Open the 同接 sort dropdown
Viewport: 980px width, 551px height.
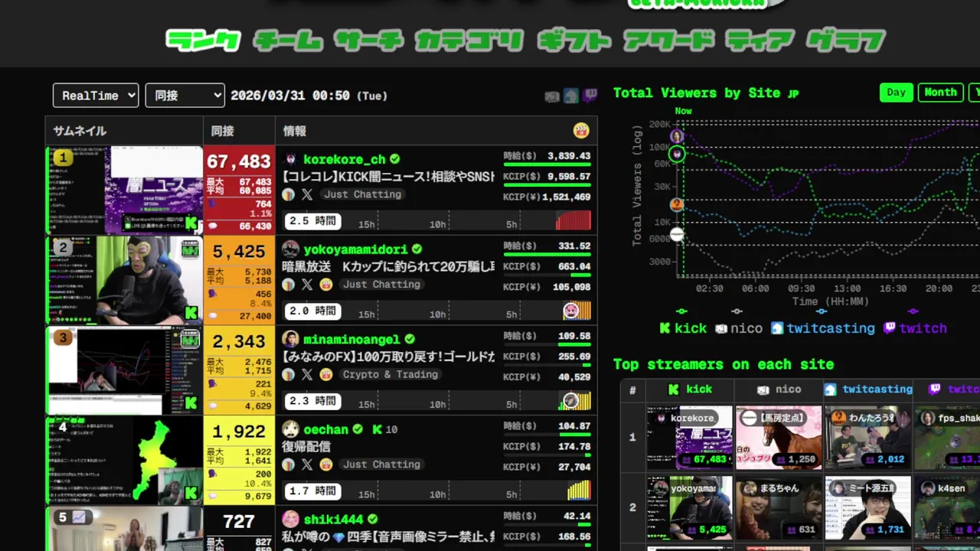coord(185,96)
